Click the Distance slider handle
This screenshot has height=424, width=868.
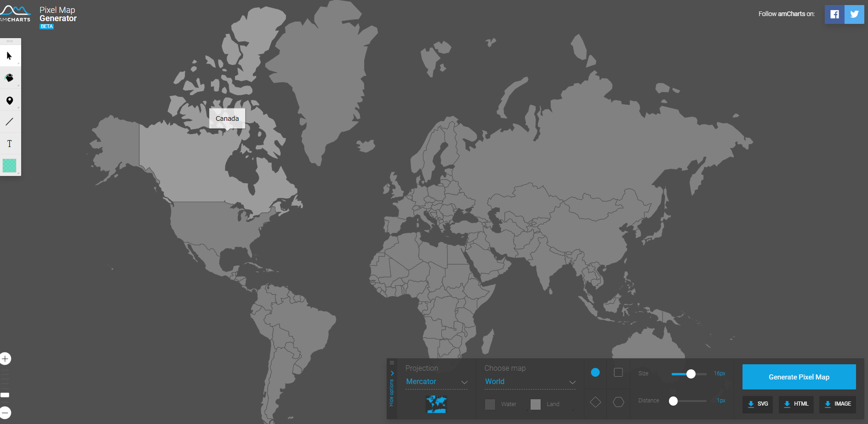pyautogui.click(x=673, y=401)
